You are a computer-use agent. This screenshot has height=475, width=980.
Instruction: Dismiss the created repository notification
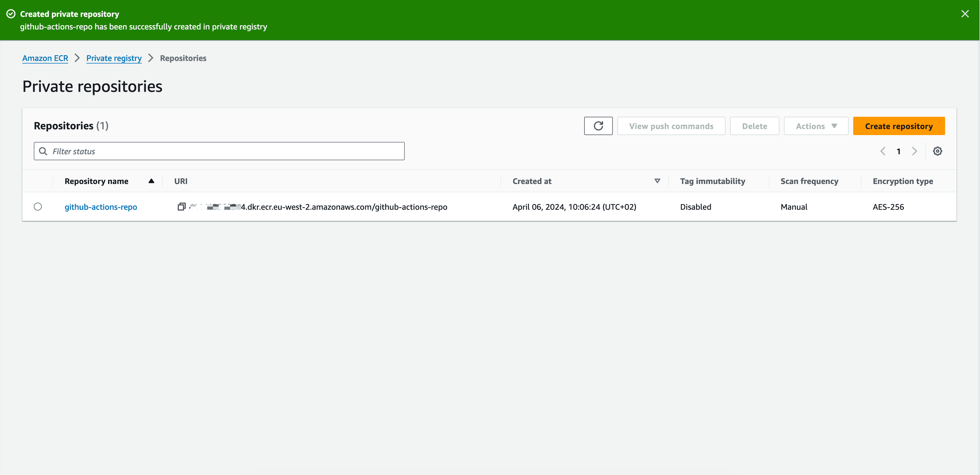[x=965, y=14]
